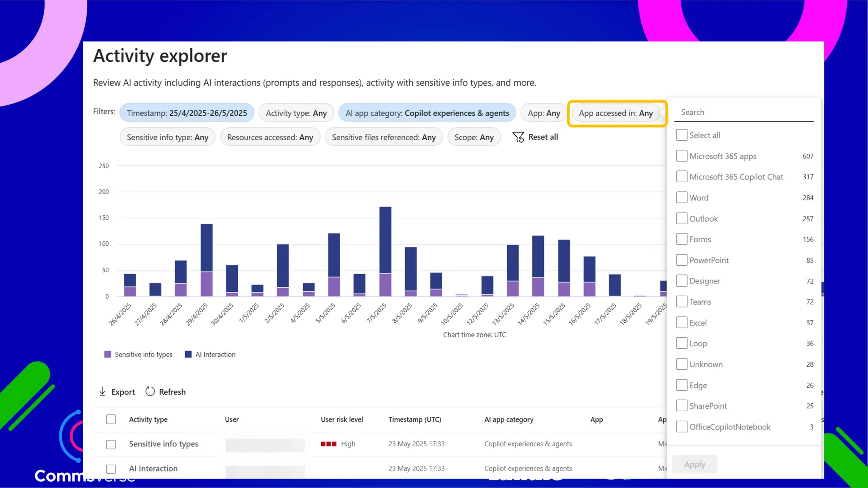Select the Sensitive info types row checkbox
Screen dimensions: 868x488
[x=111, y=444]
